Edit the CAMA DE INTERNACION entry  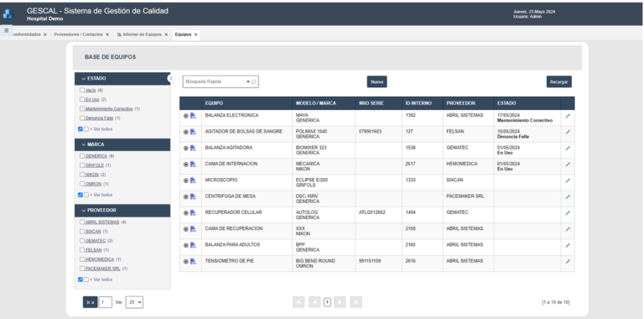click(568, 165)
